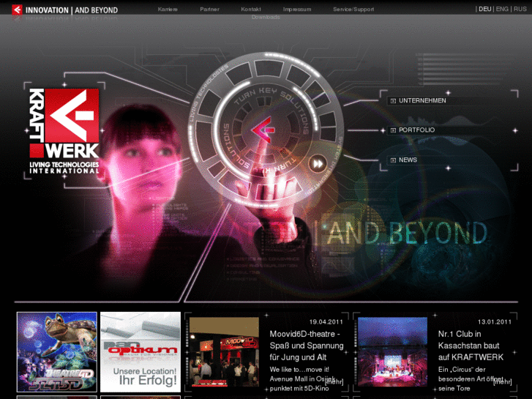Open the Impressum page
This screenshot has width=532, height=399.
(297, 10)
